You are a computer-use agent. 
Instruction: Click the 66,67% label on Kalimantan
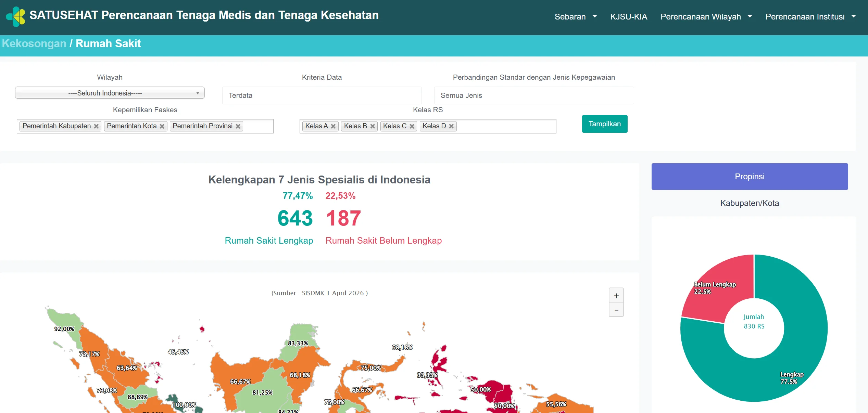tap(240, 382)
